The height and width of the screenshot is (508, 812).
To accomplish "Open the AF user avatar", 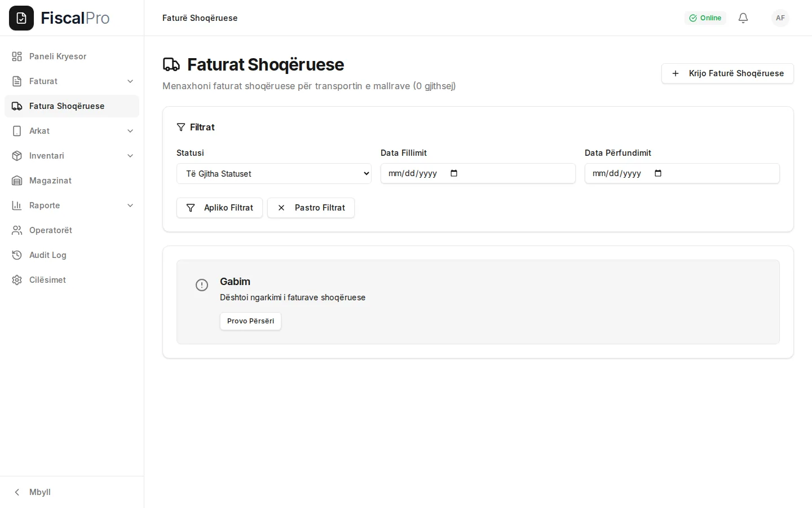I will coord(780,18).
